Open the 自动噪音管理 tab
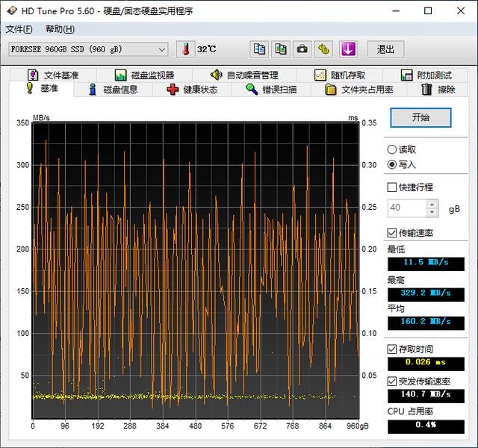 click(244, 75)
